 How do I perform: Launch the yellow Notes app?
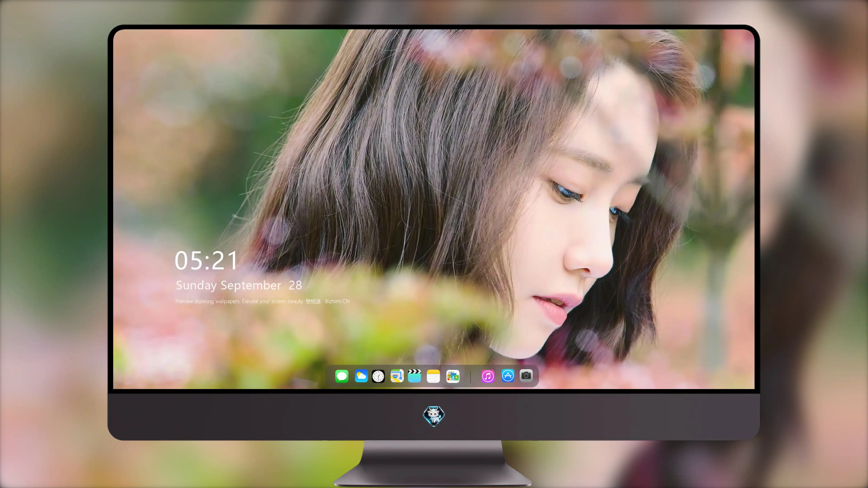(x=433, y=376)
